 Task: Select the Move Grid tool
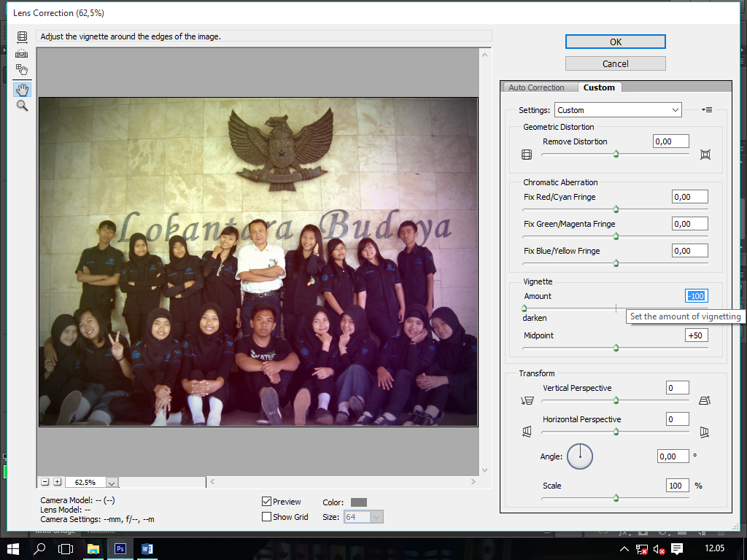22,69
